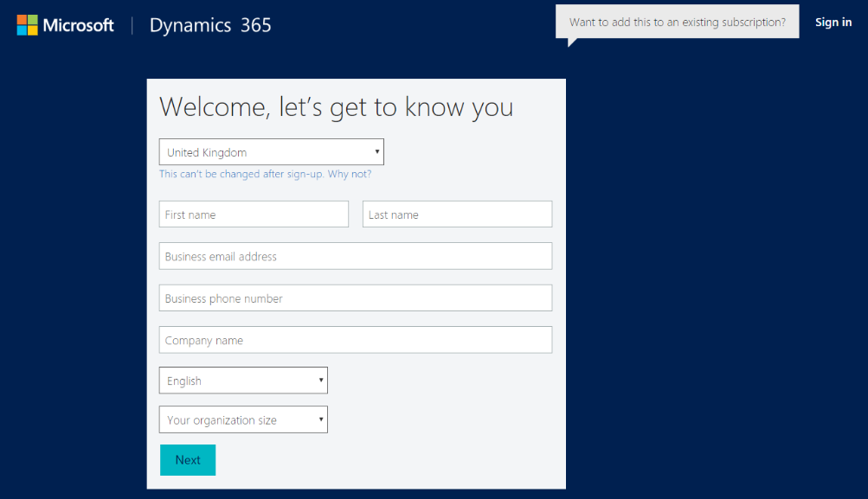Image resolution: width=868 pixels, height=499 pixels.
Task: Focus the First name field
Action: (x=254, y=214)
